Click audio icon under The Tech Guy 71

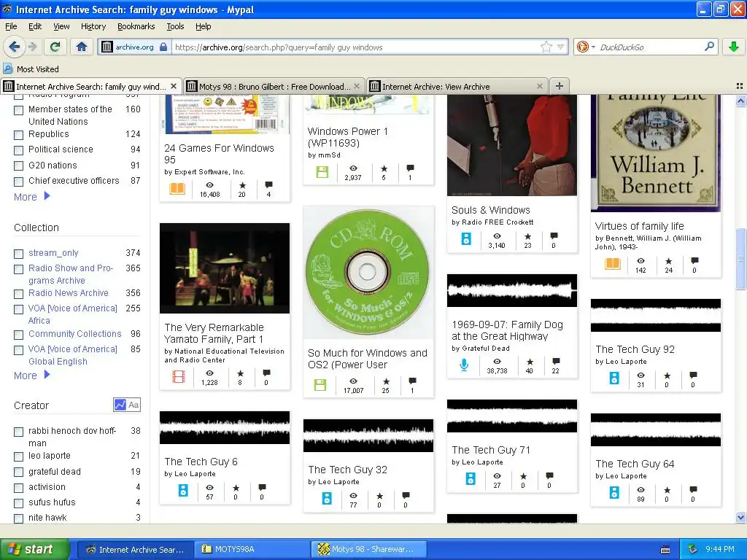click(x=471, y=479)
